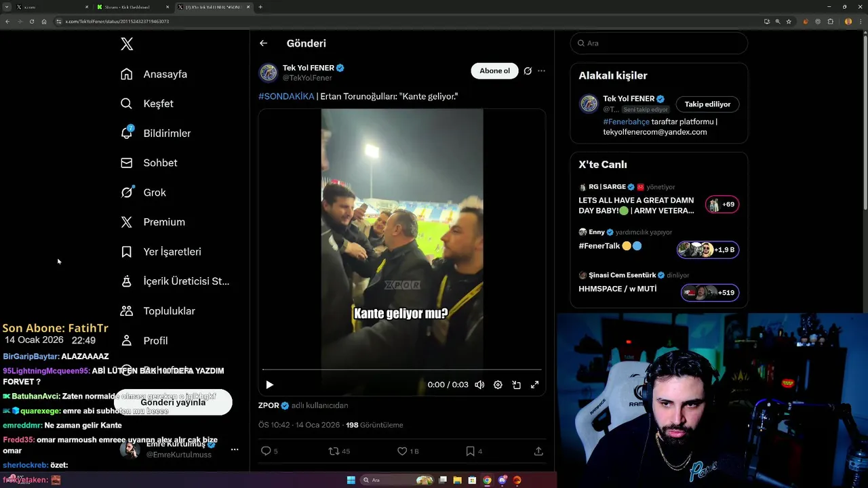Click the browser address bar URL
The image size is (868, 488).
click(117, 22)
